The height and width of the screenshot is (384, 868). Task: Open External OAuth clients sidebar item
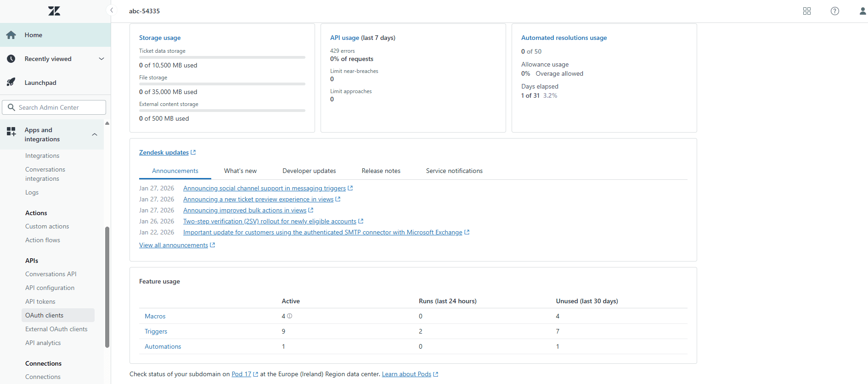click(x=56, y=329)
